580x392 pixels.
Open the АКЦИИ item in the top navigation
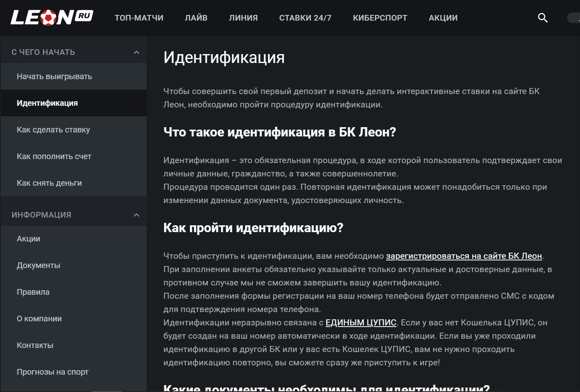point(443,18)
